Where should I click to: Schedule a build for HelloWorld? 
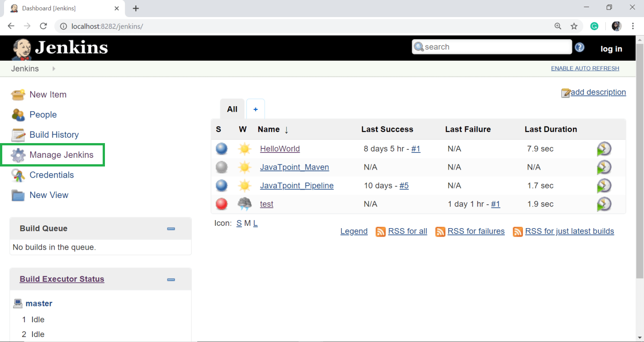click(604, 149)
